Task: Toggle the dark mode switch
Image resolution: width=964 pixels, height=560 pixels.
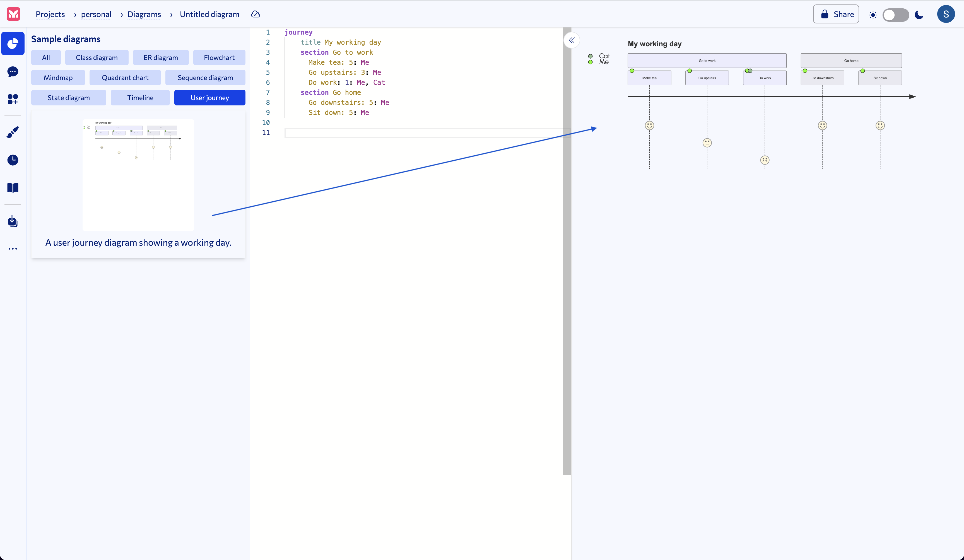Action: tap(896, 15)
